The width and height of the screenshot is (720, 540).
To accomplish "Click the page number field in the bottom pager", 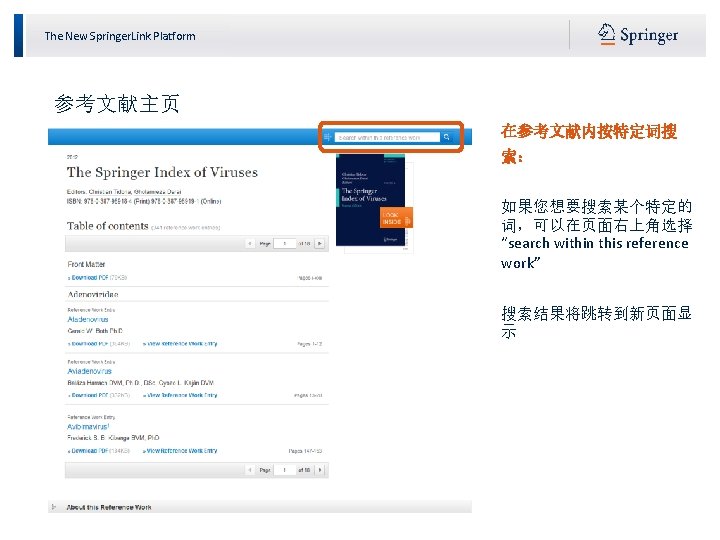I will click(x=284, y=470).
